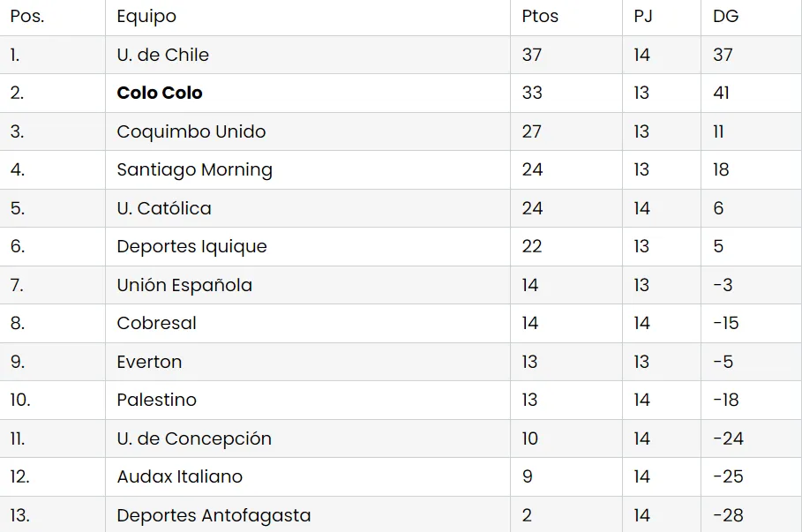Click the Pos. column header
The width and height of the screenshot is (802, 532).
26,16
